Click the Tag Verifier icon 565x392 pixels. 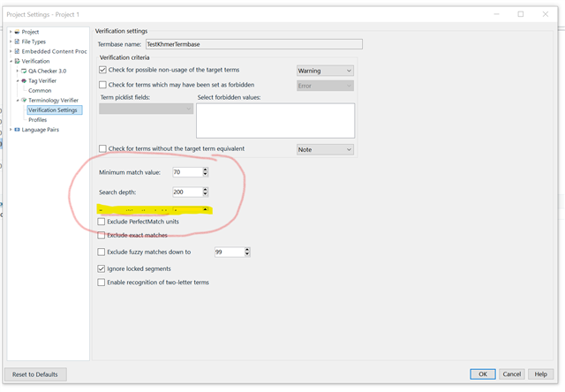[x=24, y=80]
